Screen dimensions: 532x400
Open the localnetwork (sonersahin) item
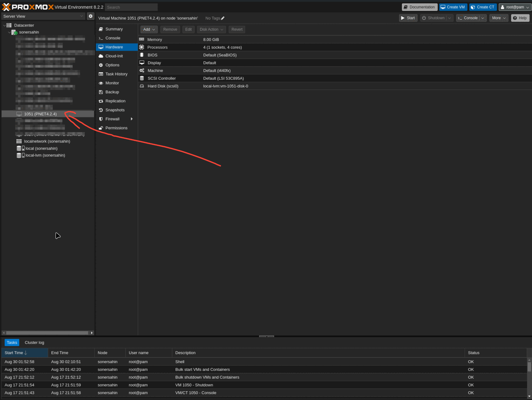coord(47,141)
